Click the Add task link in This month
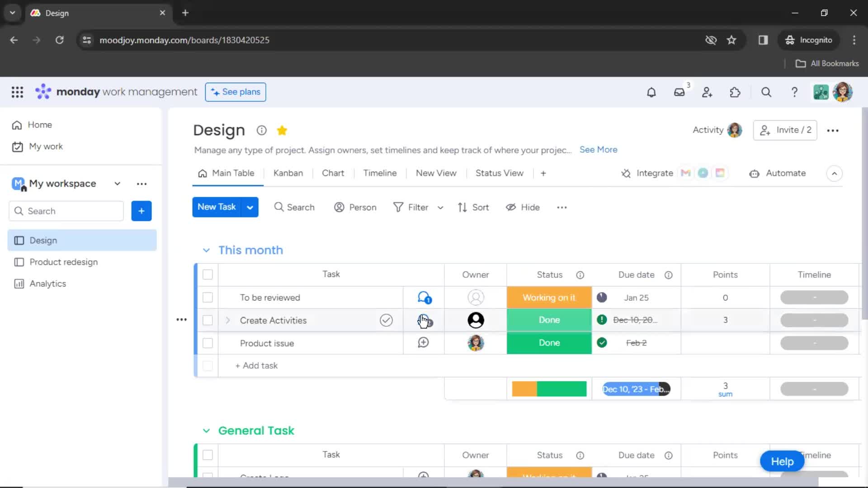Viewport: 868px width, 488px height. (x=256, y=365)
